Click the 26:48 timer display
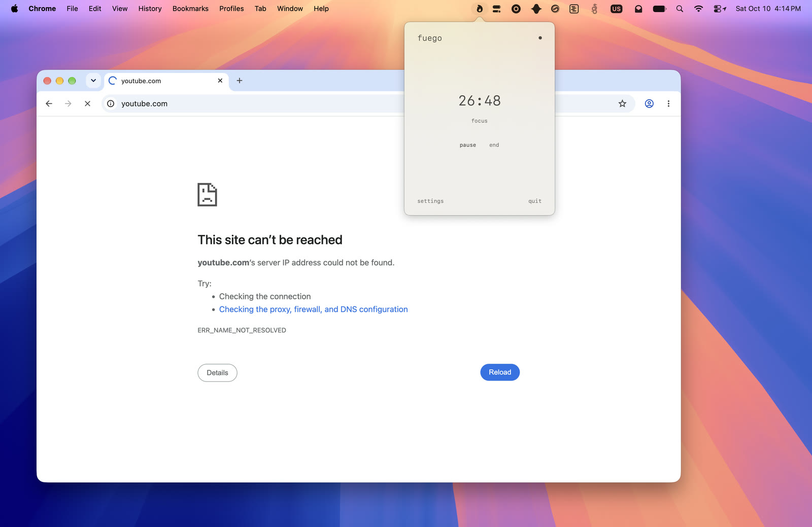This screenshot has height=527, width=812. click(x=480, y=101)
